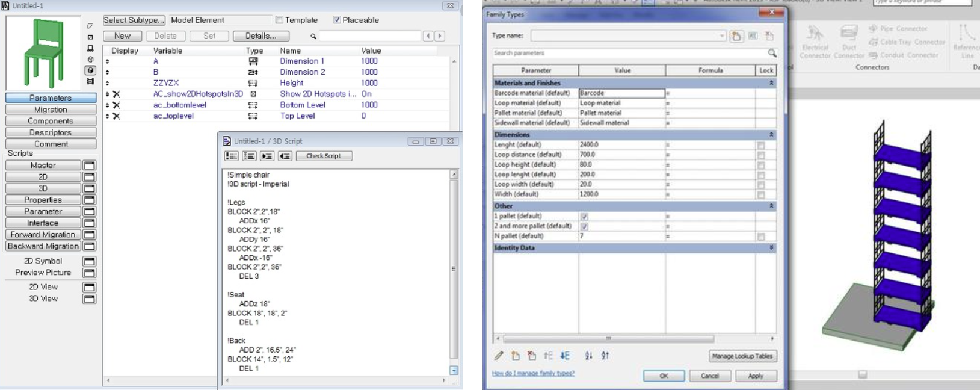Click the new type icon beside Type name
The width and height of the screenshot is (980, 390).
[x=736, y=36]
